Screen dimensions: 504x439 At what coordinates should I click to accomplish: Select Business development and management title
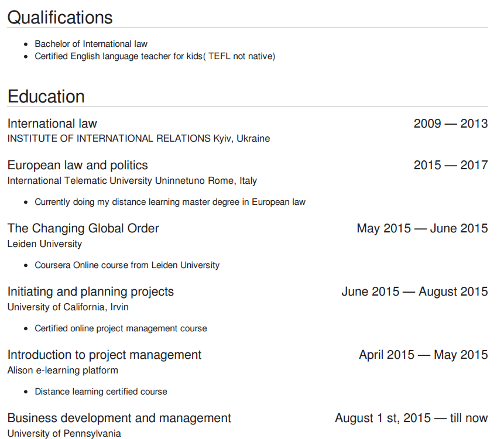tap(119, 418)
